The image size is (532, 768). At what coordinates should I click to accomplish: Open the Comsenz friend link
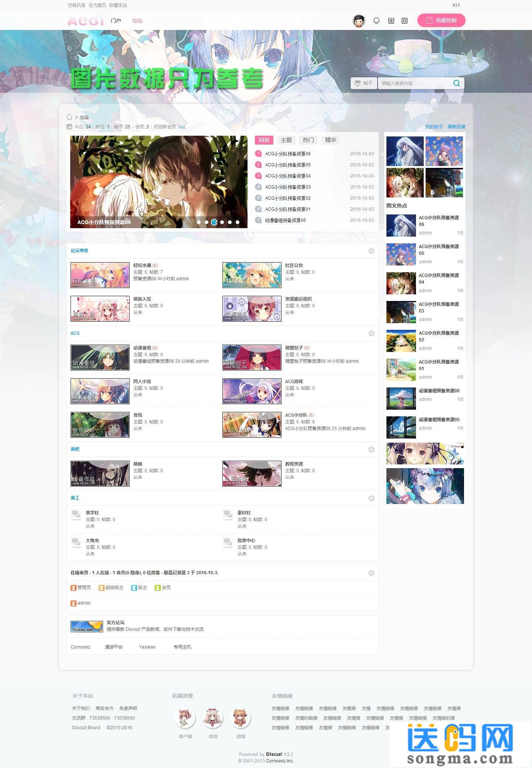[81, 647]
